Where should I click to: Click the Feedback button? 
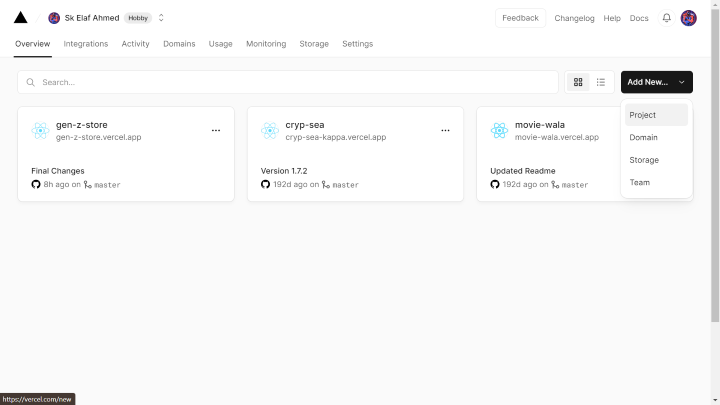[x=520, y=18]
